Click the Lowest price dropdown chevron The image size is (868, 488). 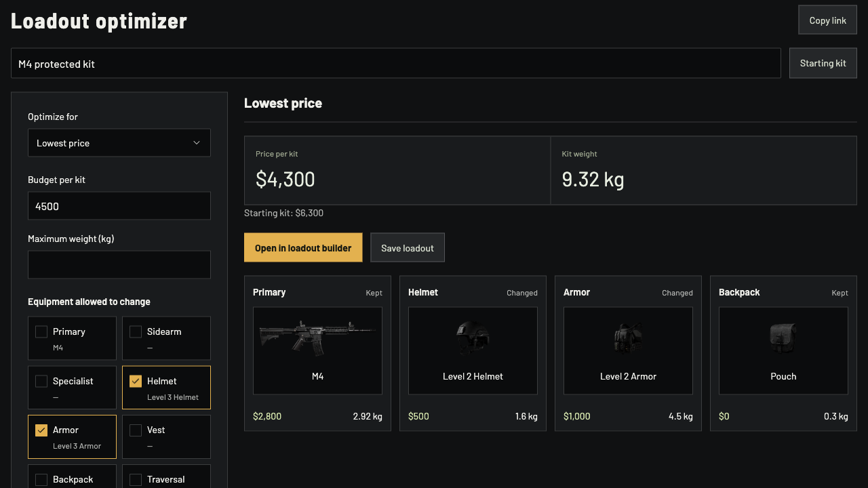(x=197, y=143)
